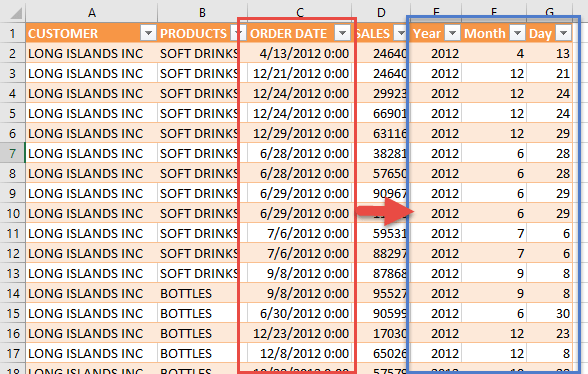Select column B header
The image size is (588, 374).
[x=202, y=13]
